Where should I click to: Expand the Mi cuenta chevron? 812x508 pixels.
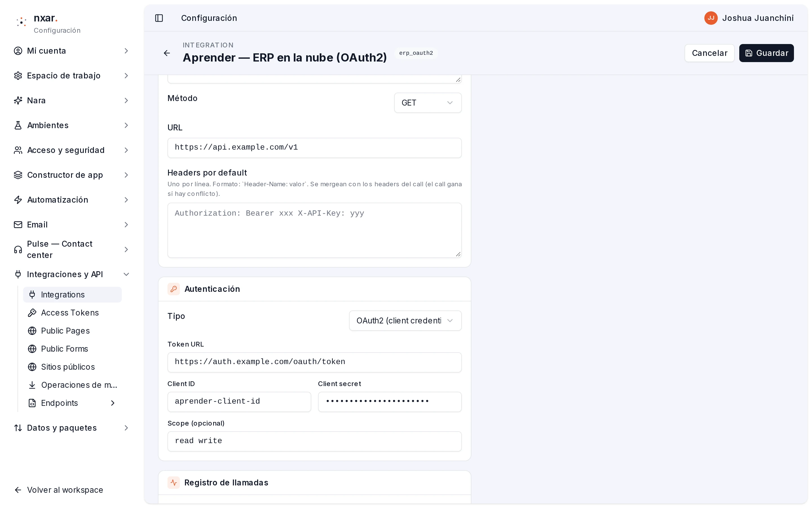(126, 51)
